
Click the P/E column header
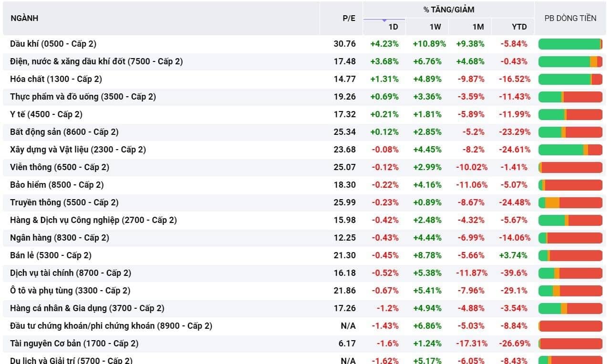[349, 18]
